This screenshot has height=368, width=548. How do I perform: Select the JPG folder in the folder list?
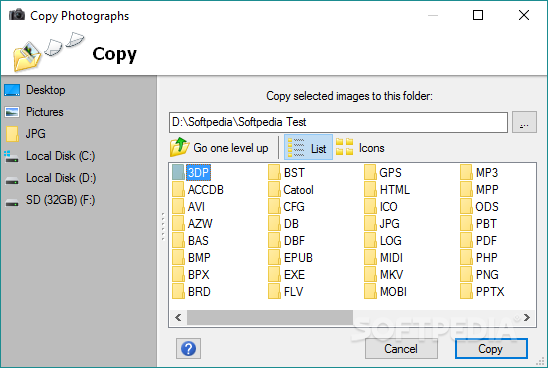[382, 224]
